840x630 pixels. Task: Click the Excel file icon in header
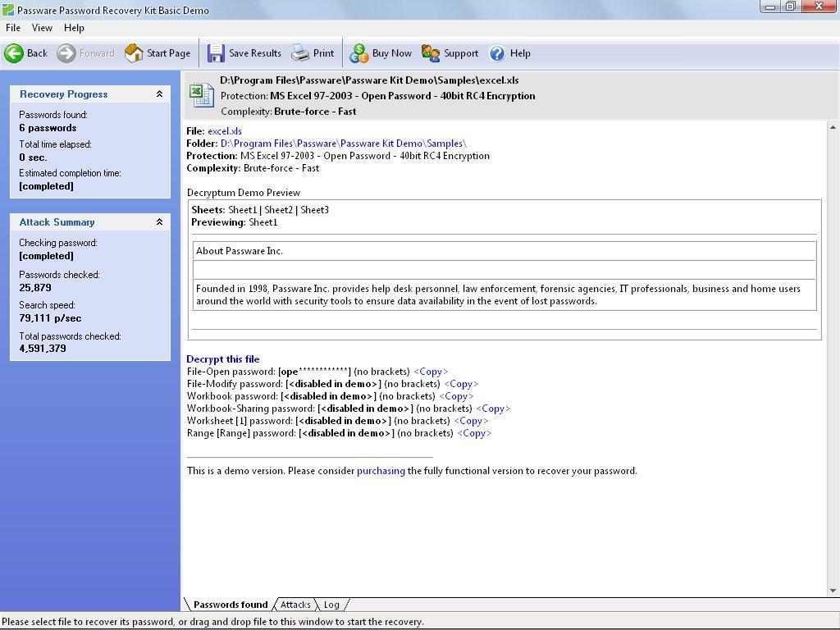202,95
